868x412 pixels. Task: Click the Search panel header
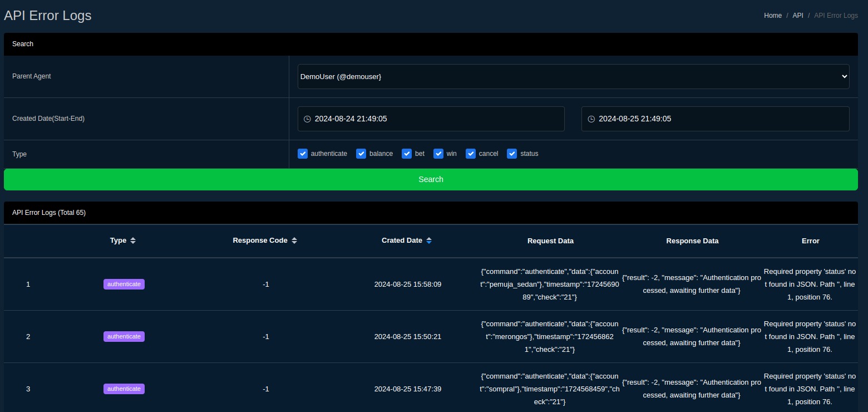click(431, 44)
